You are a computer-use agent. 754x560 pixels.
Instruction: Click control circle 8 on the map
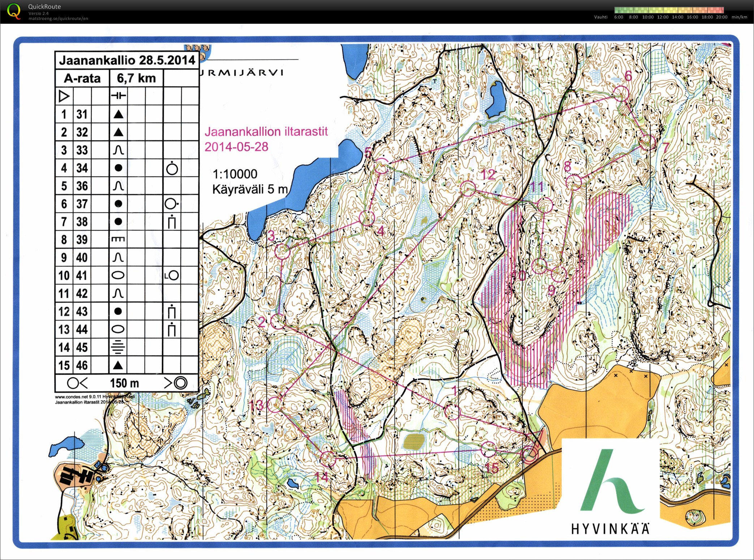pos(574,182)
